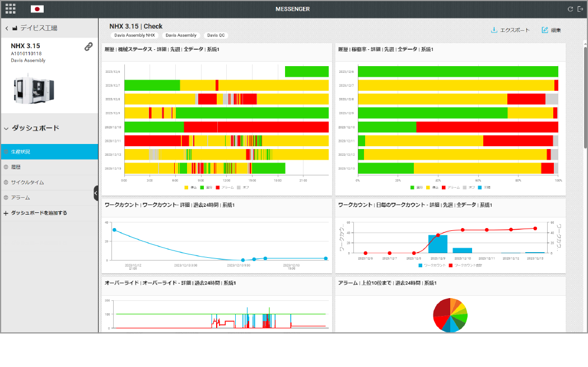
Task: Open the アラーム dashboard in sidebar
Action: (x=49, y=197)
